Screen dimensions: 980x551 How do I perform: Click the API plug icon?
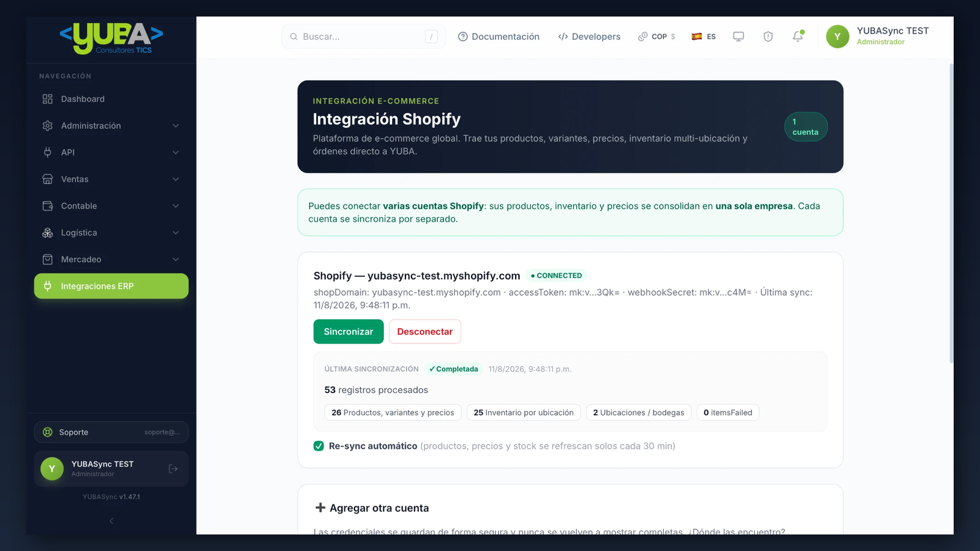point(48,152)
